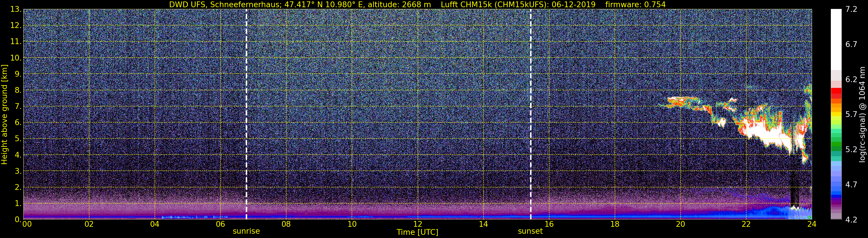
Task: Click the time axis tick label 02
Action: tap(89, 224)
